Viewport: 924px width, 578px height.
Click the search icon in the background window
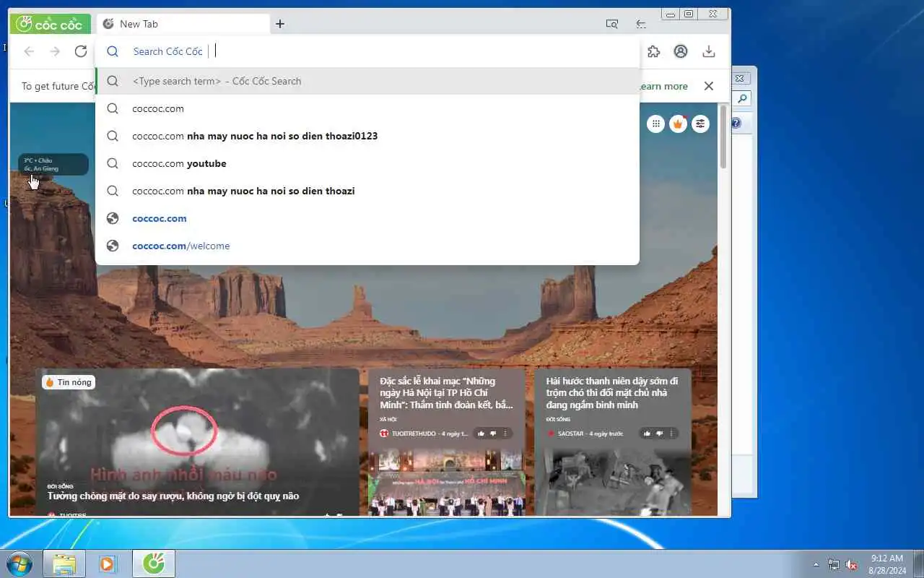click(742, 99)
